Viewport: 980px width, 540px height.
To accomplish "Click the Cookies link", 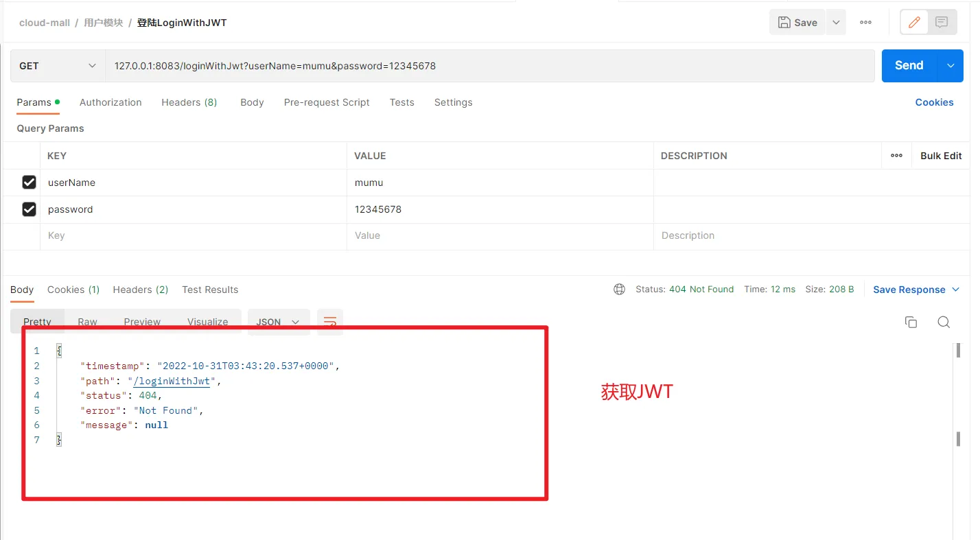I will (x=934, y=102).
